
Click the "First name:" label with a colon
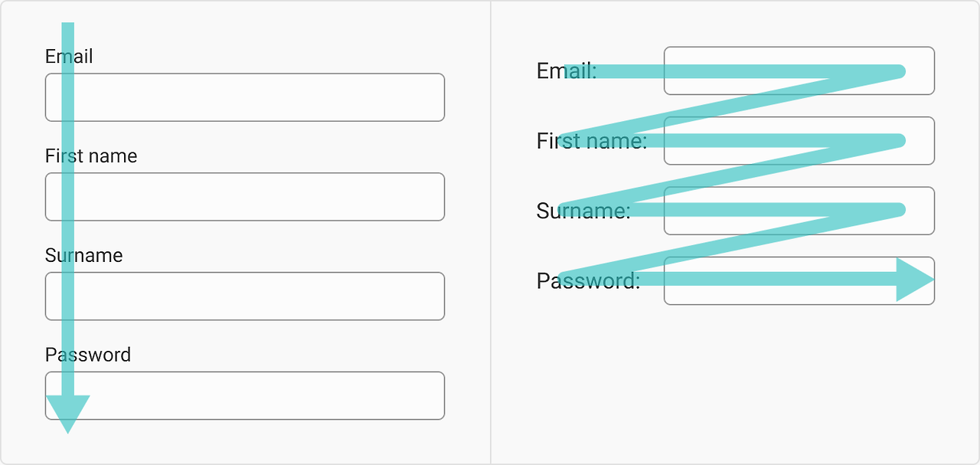pyautogui.click(x=592, y=141)
